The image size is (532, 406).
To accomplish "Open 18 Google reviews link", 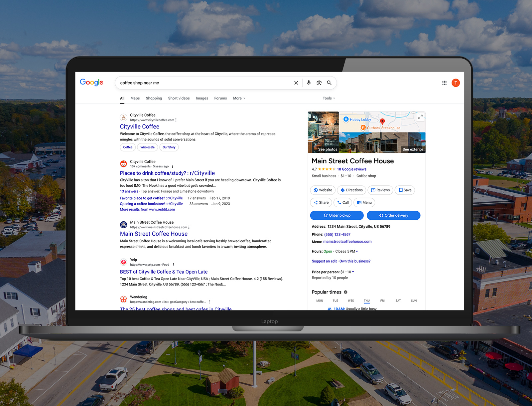I will coord(351,169).
